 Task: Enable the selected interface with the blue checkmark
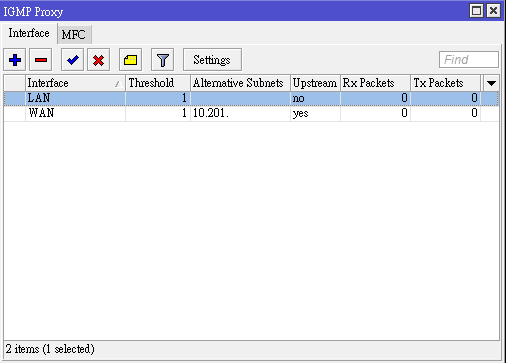(72, 60)
